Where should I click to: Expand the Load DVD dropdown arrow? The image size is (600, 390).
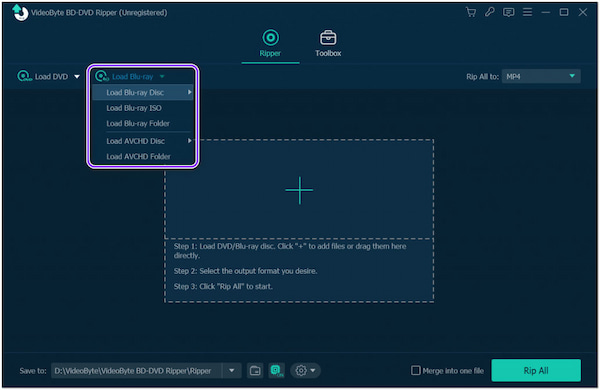pyautogui.click(x=77, y=77)
